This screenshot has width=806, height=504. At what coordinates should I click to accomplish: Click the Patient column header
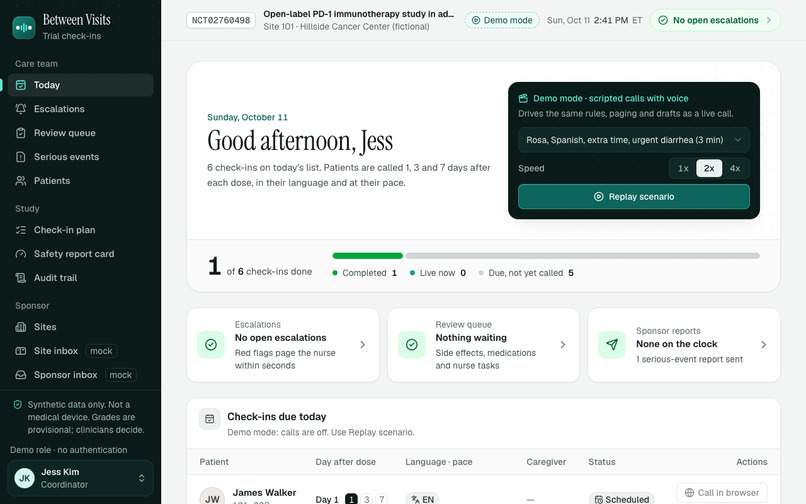[x=214, y=462]
